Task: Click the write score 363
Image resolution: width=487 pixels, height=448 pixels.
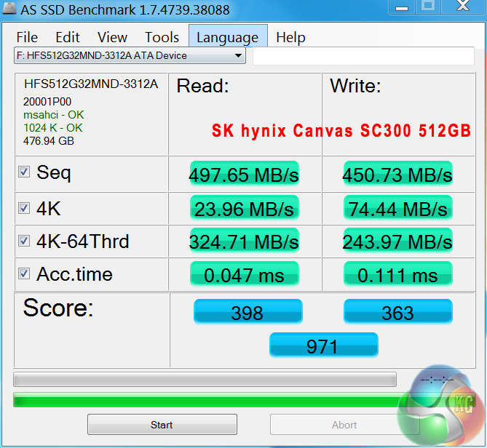Action: [398, 312]
